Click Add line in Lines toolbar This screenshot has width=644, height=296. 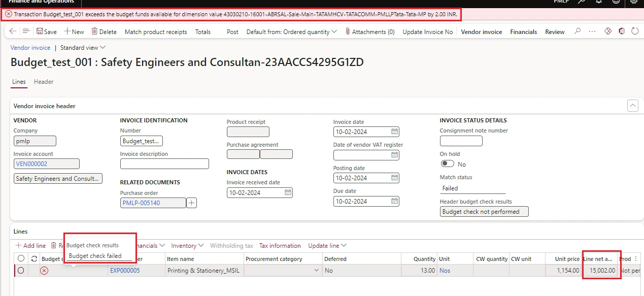pyautogui.click(x=30, y=246)
